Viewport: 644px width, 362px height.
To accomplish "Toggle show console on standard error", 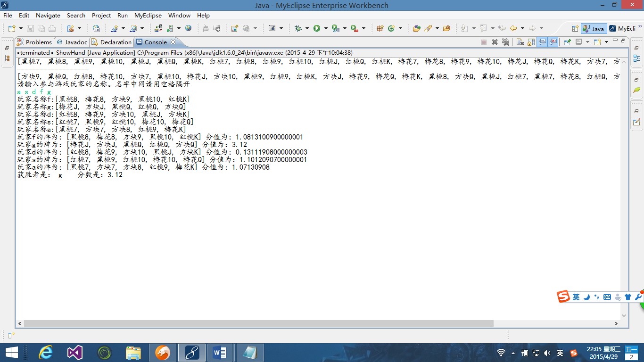I will pyautogui.click(x=553, y=42).
